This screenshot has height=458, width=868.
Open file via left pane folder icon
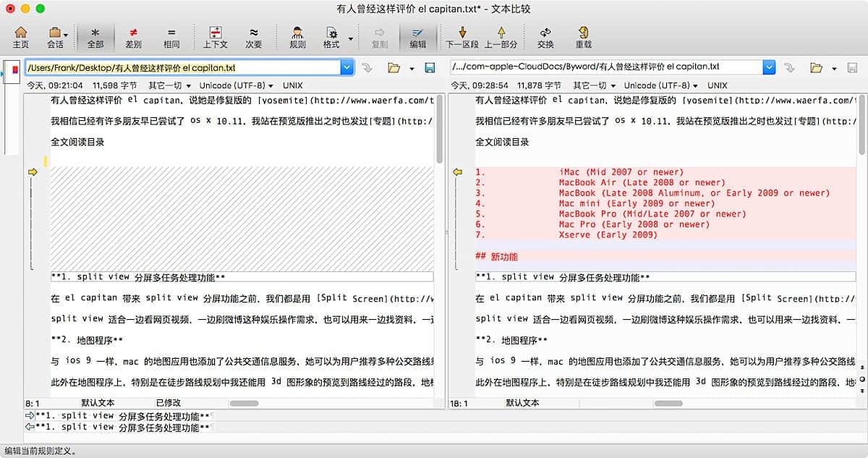tap(393, 67)
